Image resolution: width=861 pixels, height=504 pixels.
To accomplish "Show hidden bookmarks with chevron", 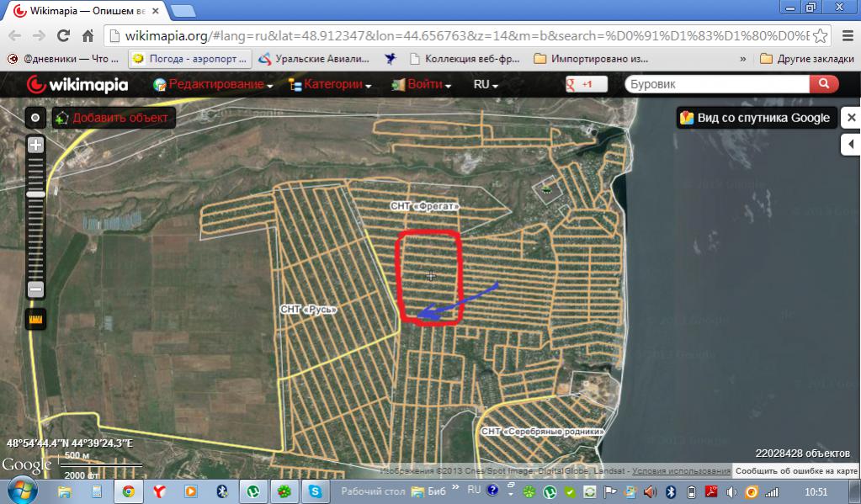I will tap(743, 59).
